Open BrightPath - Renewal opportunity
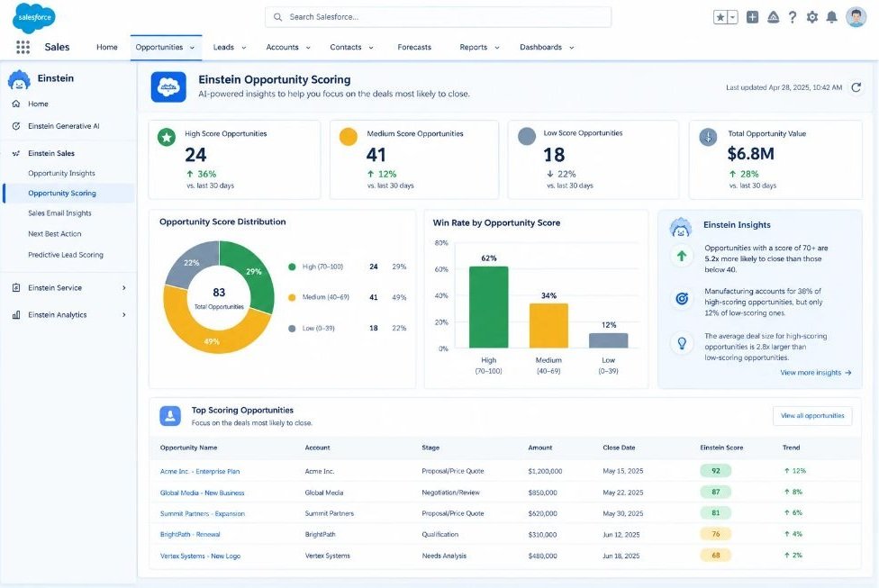This screenshot has width=879, height=588. [190, 535]
